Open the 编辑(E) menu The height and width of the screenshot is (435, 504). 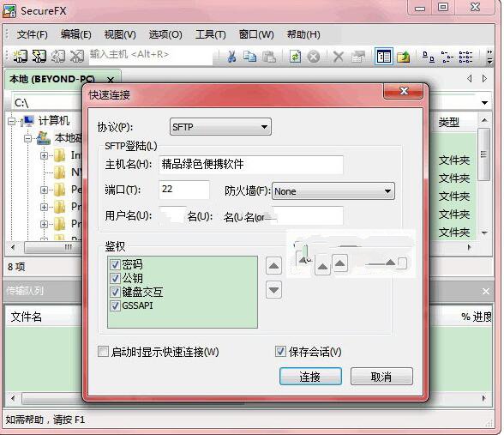pyautogui.click(x=76, y=34)
